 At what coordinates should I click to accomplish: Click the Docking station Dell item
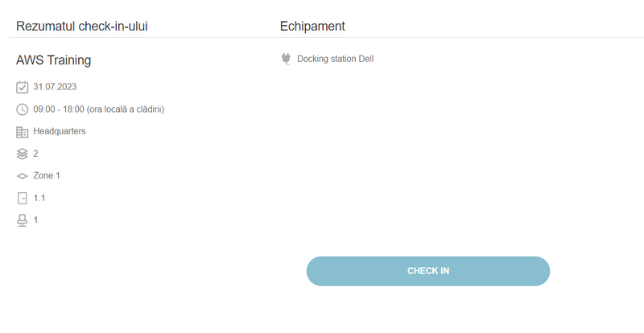(335, 59)
